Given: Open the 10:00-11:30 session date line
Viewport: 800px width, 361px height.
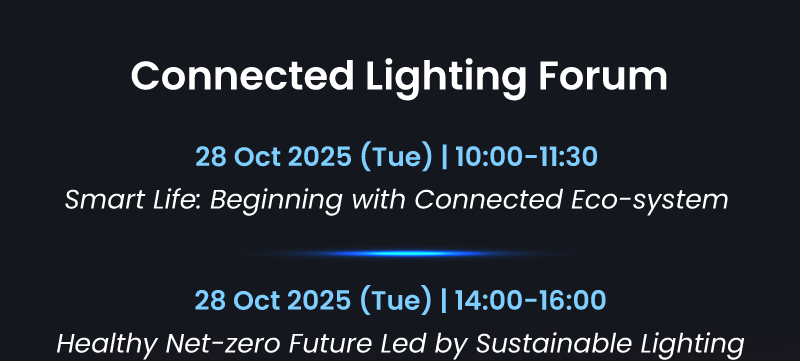Looking at the screenshot, I should tap(396, 156).
